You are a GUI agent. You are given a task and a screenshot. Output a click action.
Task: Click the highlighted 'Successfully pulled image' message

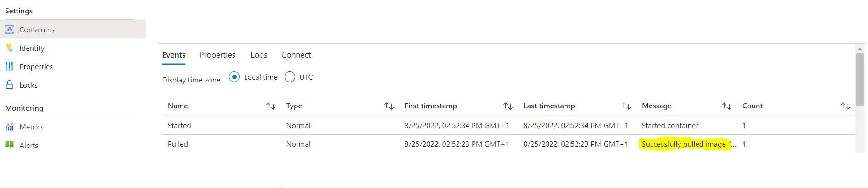click(x=684, y=144)
